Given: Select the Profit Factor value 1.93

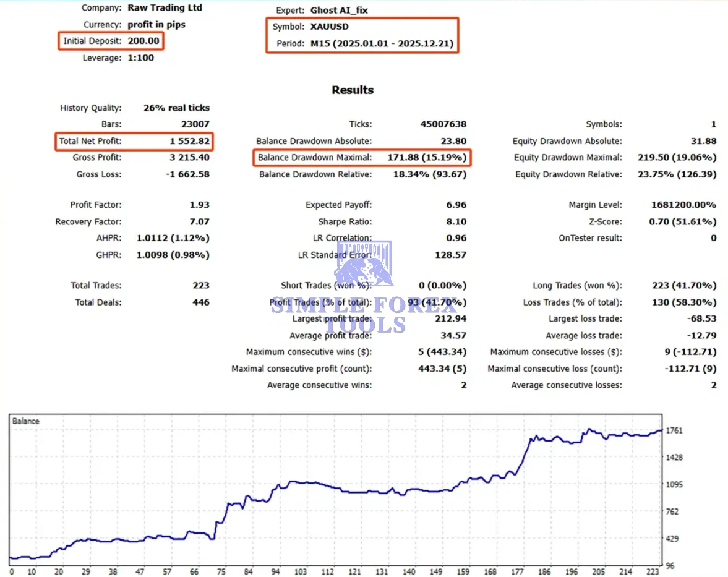Looking at the screenshot, I should [x=199, y=205].
